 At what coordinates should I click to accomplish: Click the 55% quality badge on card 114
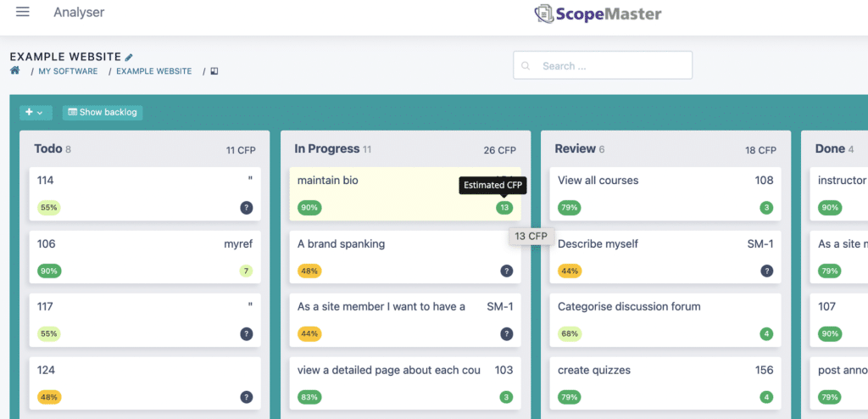pyautogui.click(x=49, y=208)
